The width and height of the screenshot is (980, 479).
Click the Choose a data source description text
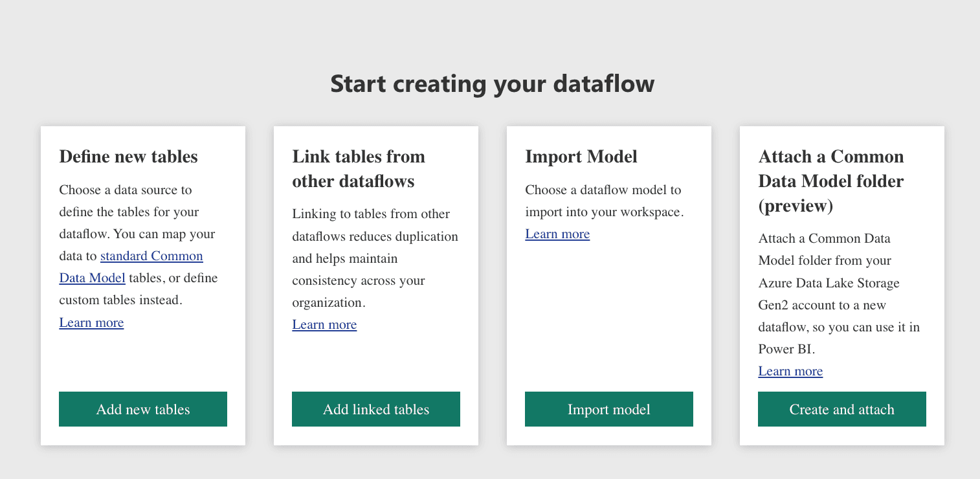[139, 245]
